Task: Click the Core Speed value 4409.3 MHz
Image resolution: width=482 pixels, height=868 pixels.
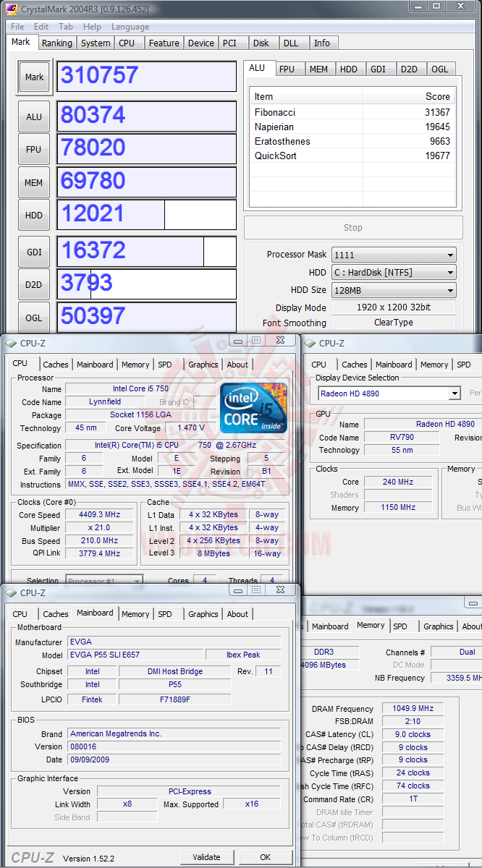Action: [100, 515]
